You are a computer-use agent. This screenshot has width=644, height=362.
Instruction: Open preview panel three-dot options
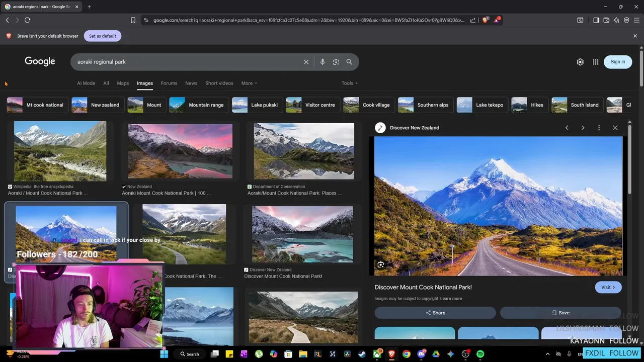[x=599, y=128]
